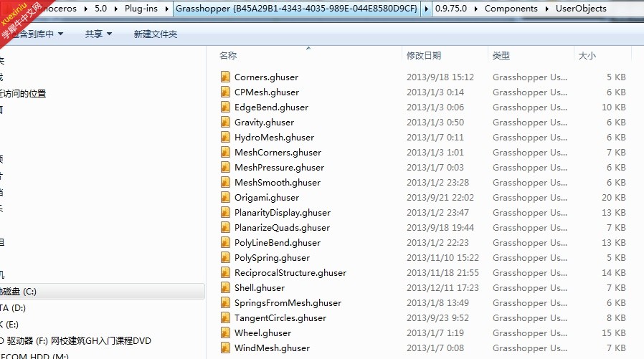Viewport: 644px width, 359px height.
Task: Click the Corners.ghuser file icon
Action: [225, 77]
